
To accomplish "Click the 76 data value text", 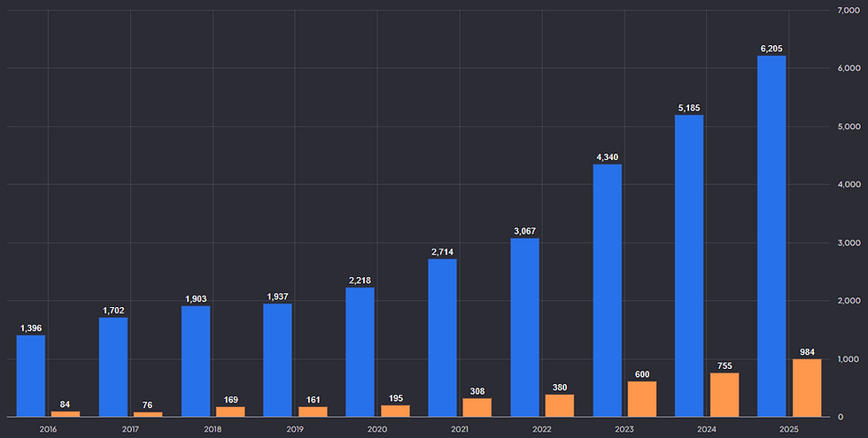I will [x=147, y=405].
